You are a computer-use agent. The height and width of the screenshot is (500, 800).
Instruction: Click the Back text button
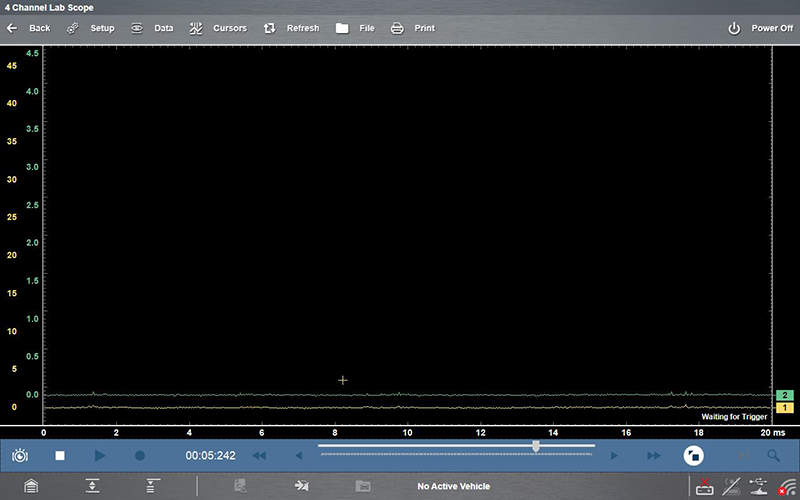tap(40, 29)
